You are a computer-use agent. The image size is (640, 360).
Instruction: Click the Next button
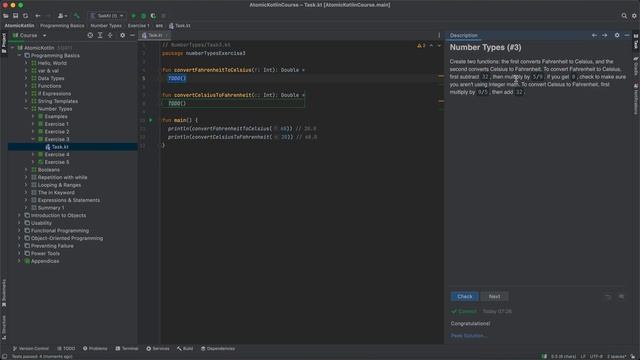[494, 297]
